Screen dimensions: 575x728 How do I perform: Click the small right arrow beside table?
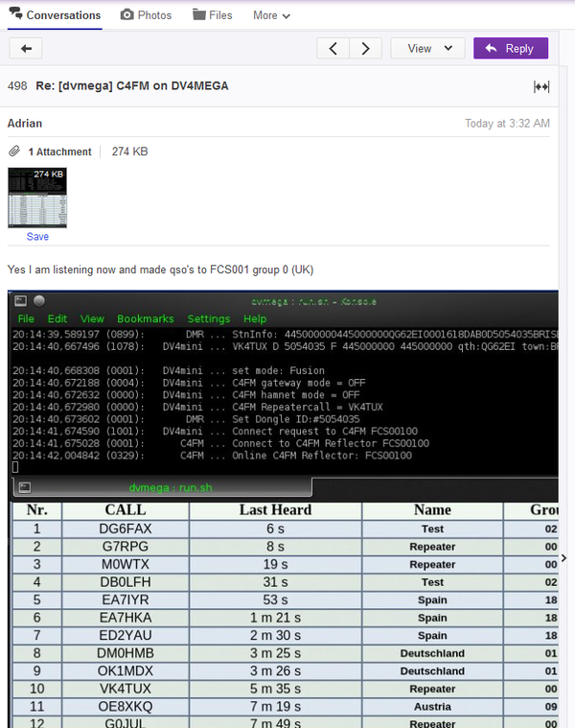pos(563,557)
